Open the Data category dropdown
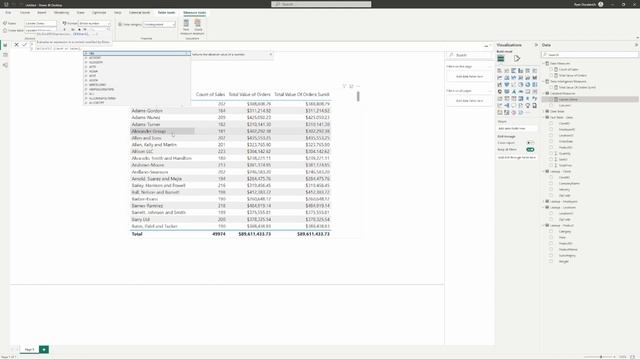The height and width of the screenshot is (360, 640). [159, 24]
